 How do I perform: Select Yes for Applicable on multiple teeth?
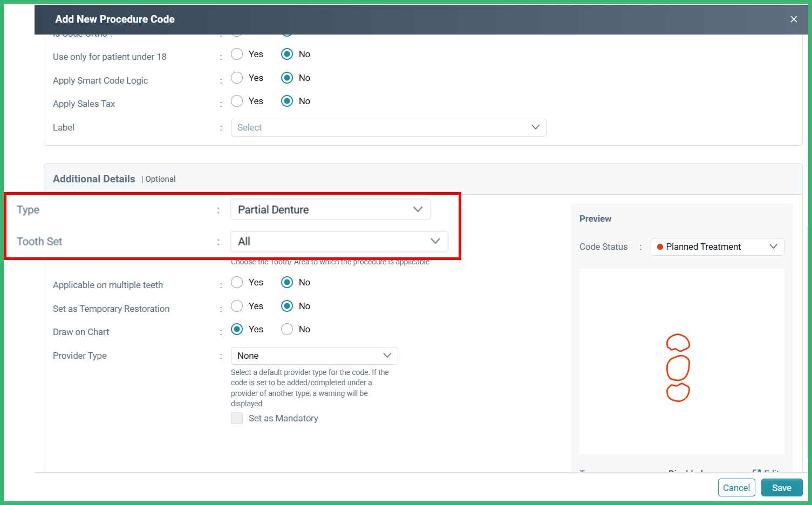point(237,282)
